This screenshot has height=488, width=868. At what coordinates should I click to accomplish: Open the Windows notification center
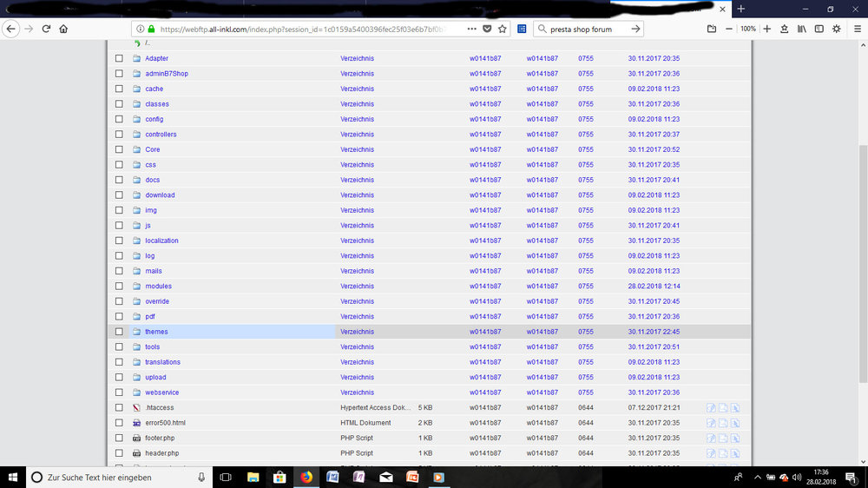[851, 477]
